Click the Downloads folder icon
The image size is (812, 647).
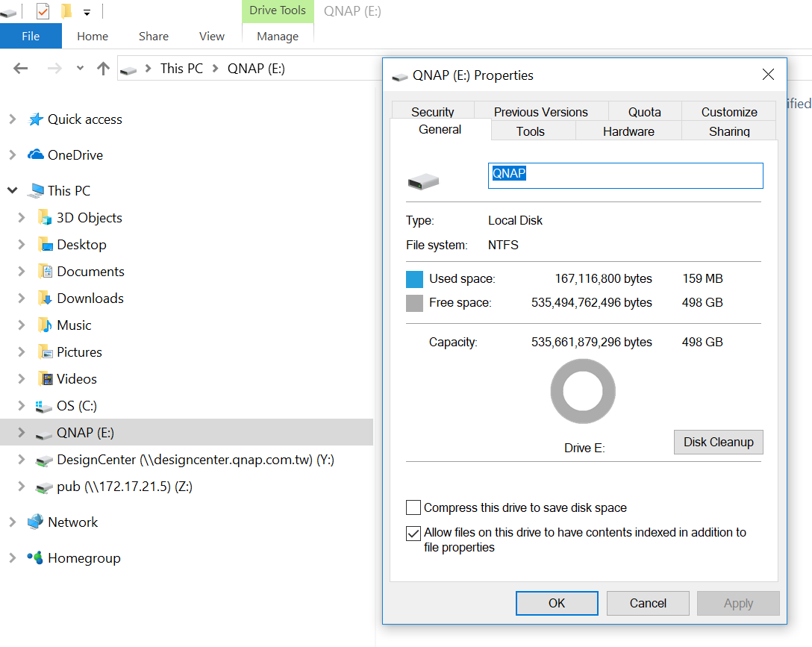point(45,299)
